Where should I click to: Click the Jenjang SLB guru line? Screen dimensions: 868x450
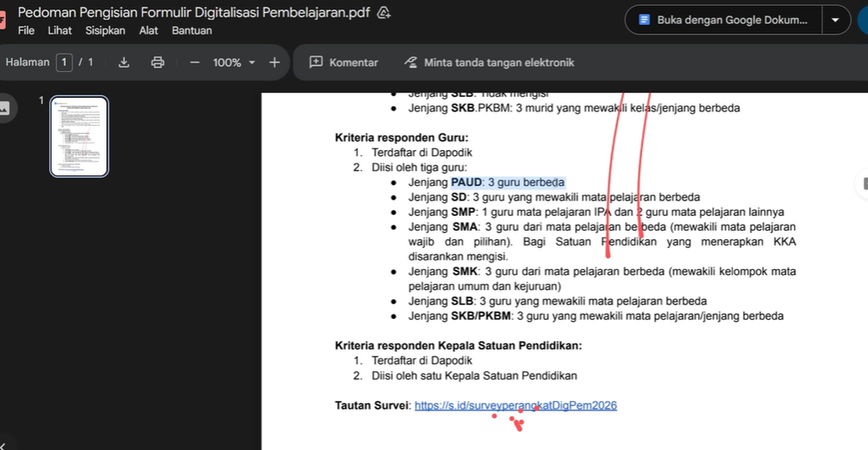[x=558, y=301]
